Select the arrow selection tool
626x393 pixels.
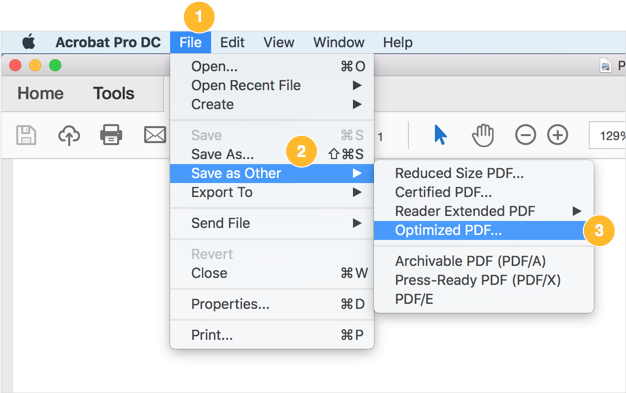tap(440, 135)
